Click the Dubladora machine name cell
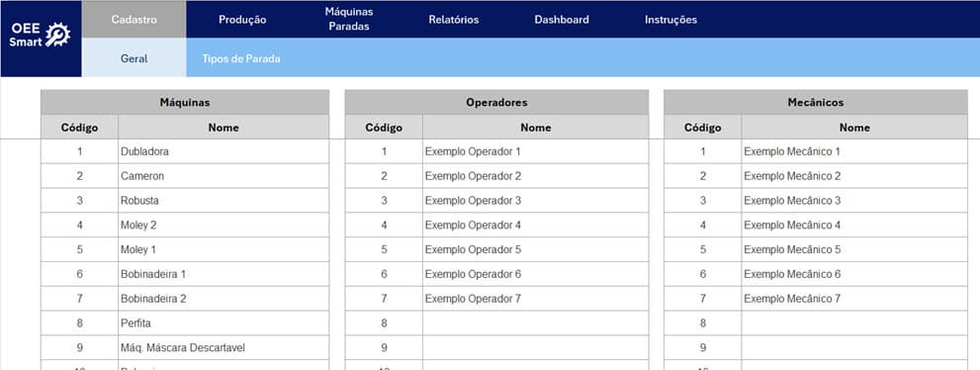 [223, 151]
